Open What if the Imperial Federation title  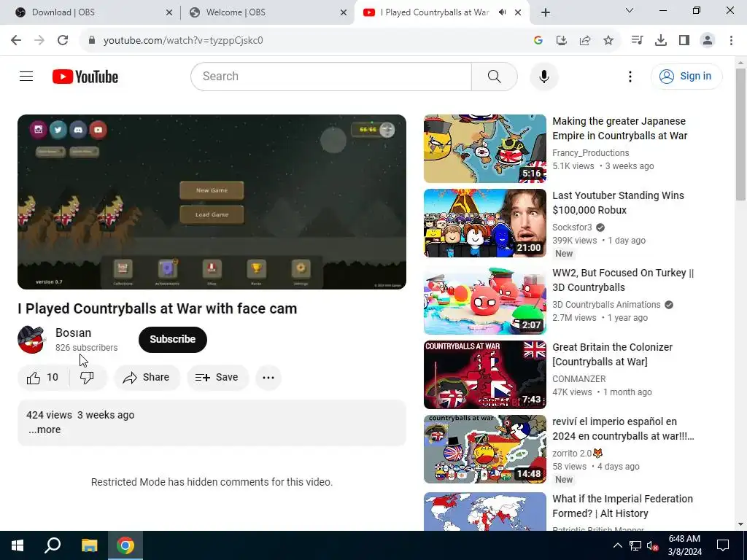tap(623, 506)
